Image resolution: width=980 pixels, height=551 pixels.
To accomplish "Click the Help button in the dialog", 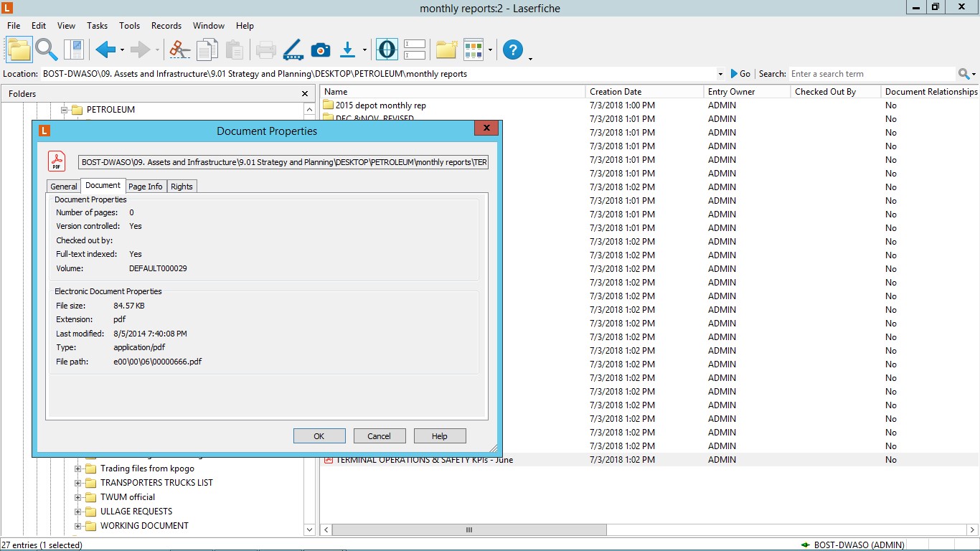I will point(440,436).
